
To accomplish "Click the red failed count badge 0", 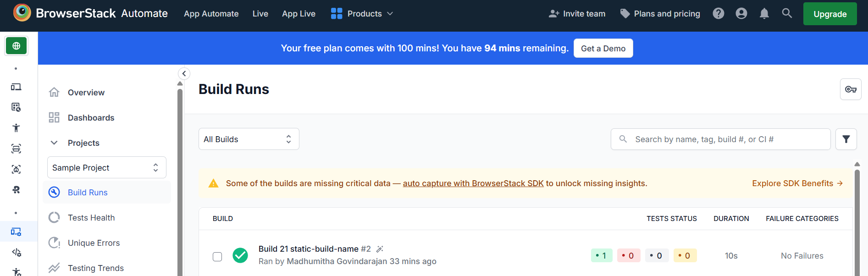I will [x=629, y=255].
